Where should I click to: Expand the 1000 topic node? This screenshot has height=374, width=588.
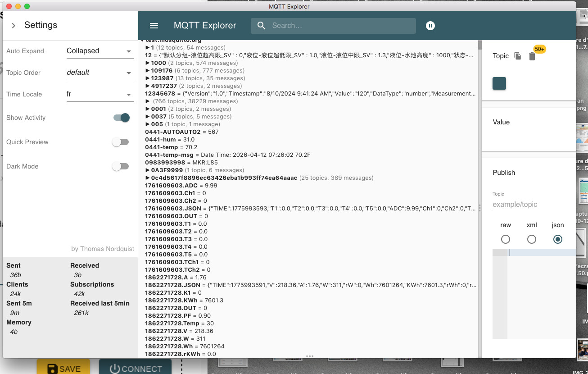(x=148, y=63)
